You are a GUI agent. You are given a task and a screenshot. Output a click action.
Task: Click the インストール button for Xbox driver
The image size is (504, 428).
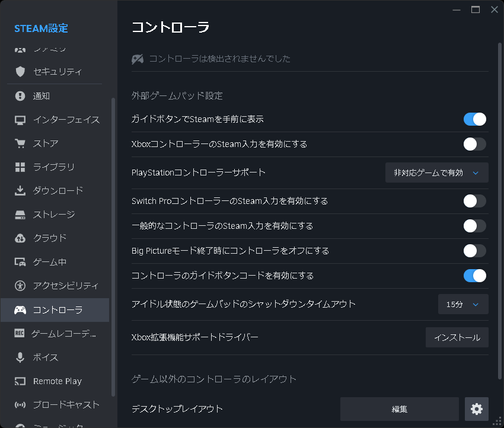457,337
